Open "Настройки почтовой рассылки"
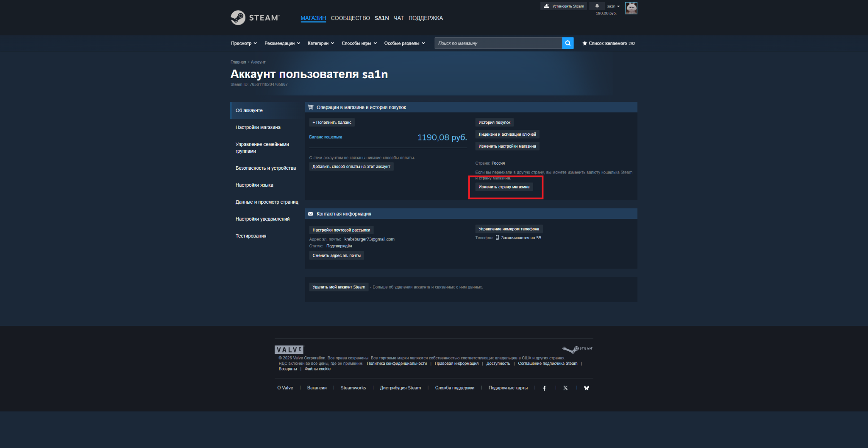Screen dimensions: 868x448 point(341,230)
